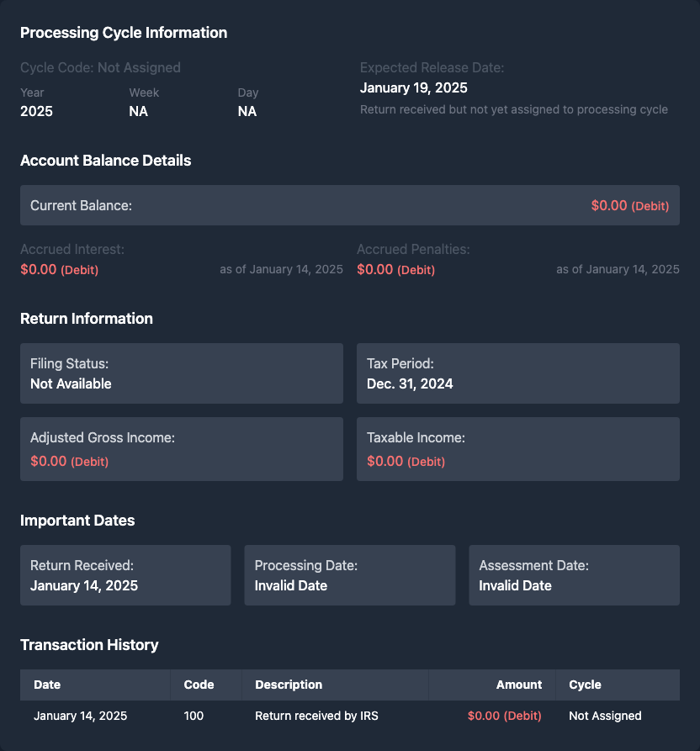The height and width of the screenshot is (751, 700).
Task: Click the Assessment Date card
Action: coord(574,575)
